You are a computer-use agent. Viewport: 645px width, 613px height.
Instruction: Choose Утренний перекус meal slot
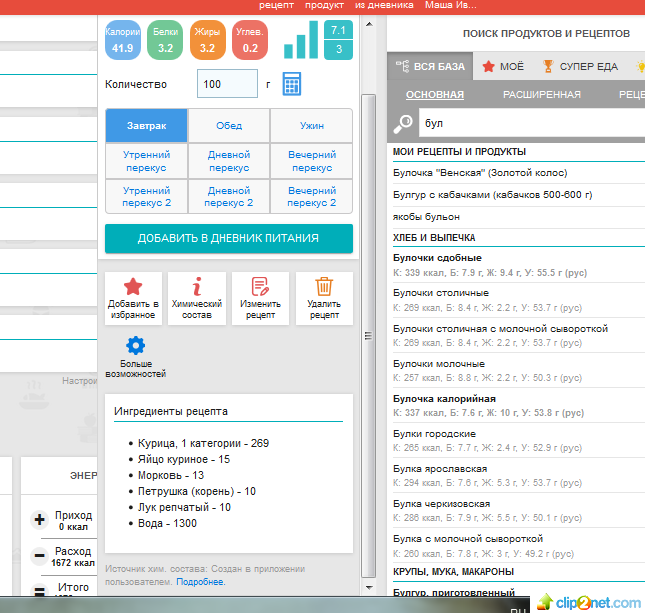tap(146, 161)
